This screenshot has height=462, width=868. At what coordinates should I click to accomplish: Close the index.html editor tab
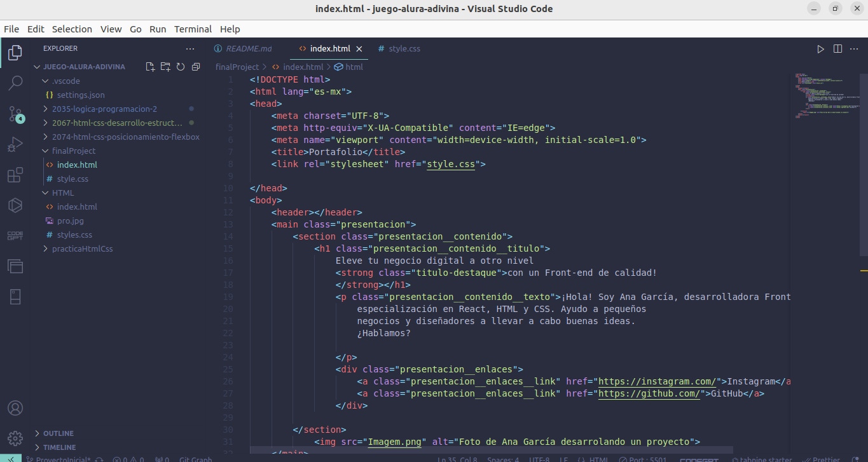pos(359,49)
